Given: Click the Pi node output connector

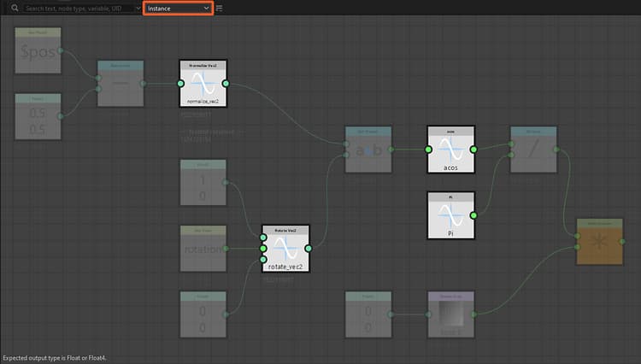Looking at the screenshot, I should pos(473,215).
